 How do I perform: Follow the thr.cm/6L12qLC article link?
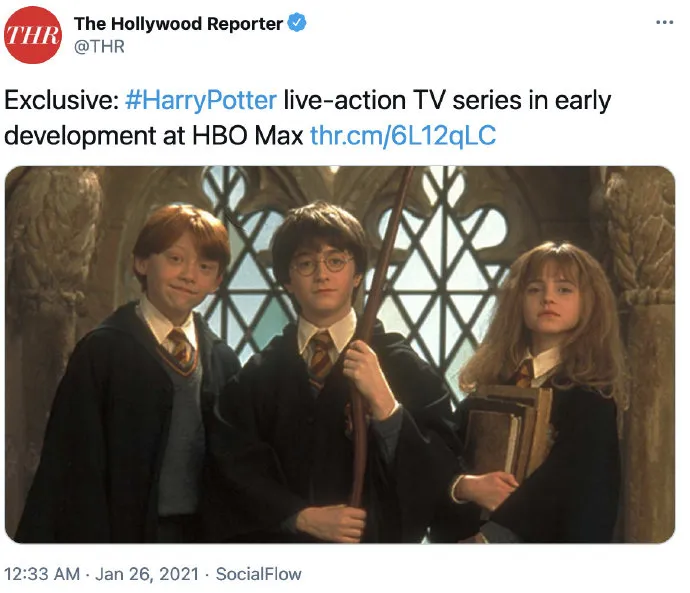pyautogui.click(x=403, y=135)
